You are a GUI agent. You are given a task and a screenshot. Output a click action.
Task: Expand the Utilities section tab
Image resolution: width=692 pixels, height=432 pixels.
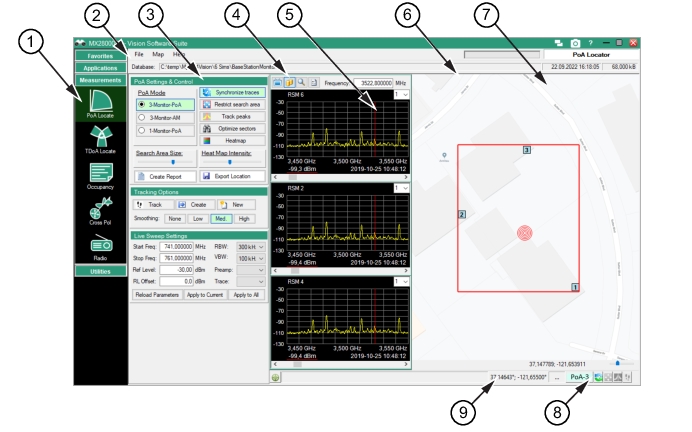pyautogui.click(x=100, y=271)
